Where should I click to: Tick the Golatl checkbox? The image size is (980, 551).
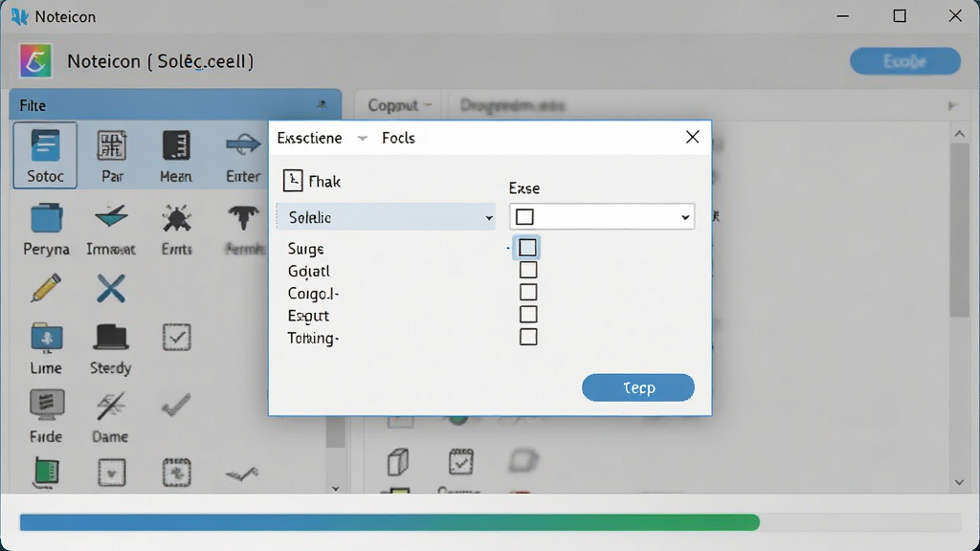pyautogui.click(x=528, y=270)
